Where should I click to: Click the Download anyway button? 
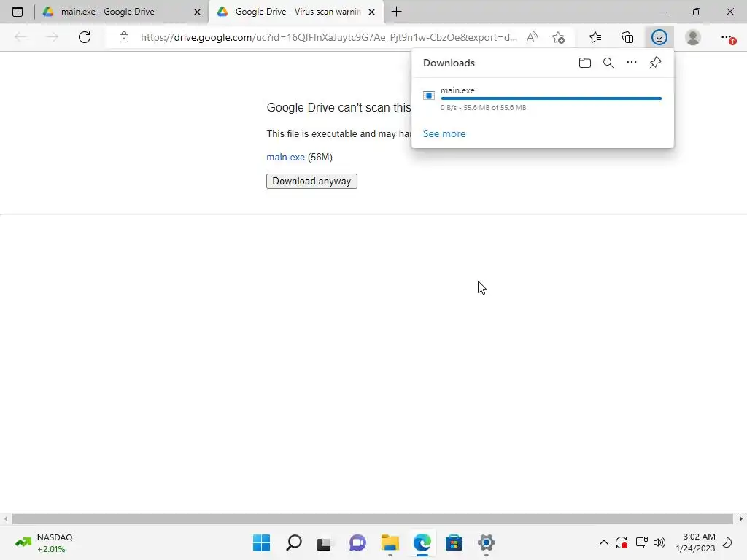point(311,182)
